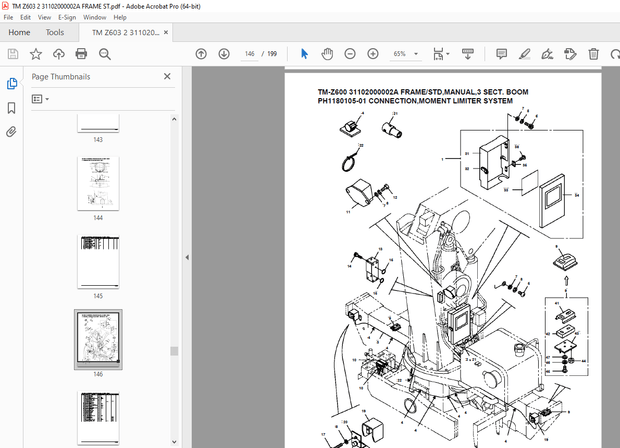Open the Window menu
This screenshot has height=448, width=620.
point(95,17)
